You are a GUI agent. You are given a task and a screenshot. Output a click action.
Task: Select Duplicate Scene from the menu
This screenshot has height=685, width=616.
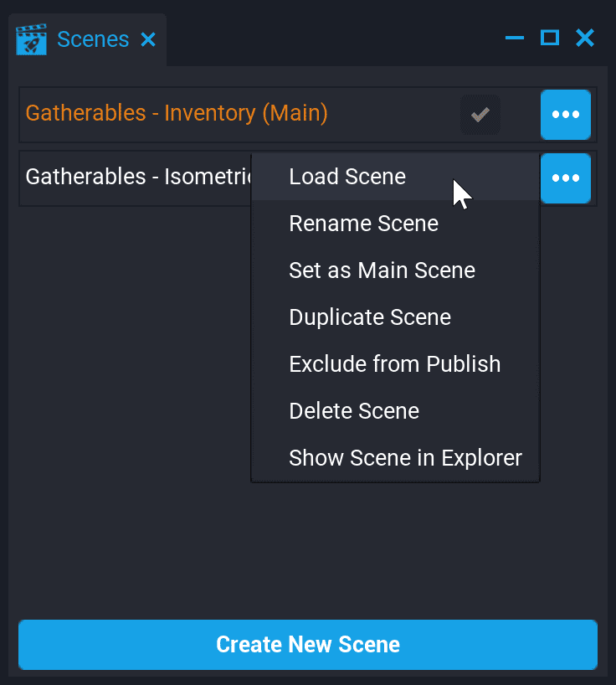tap(370, 317)
